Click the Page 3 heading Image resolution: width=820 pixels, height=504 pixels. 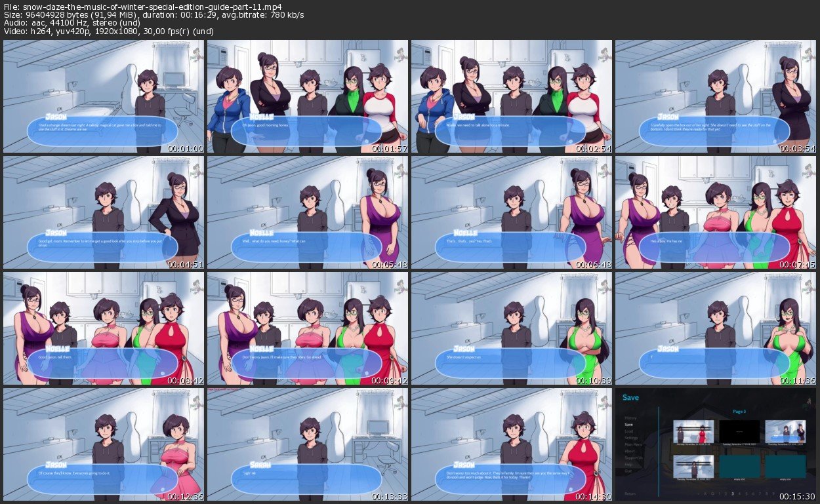[739, 412]
